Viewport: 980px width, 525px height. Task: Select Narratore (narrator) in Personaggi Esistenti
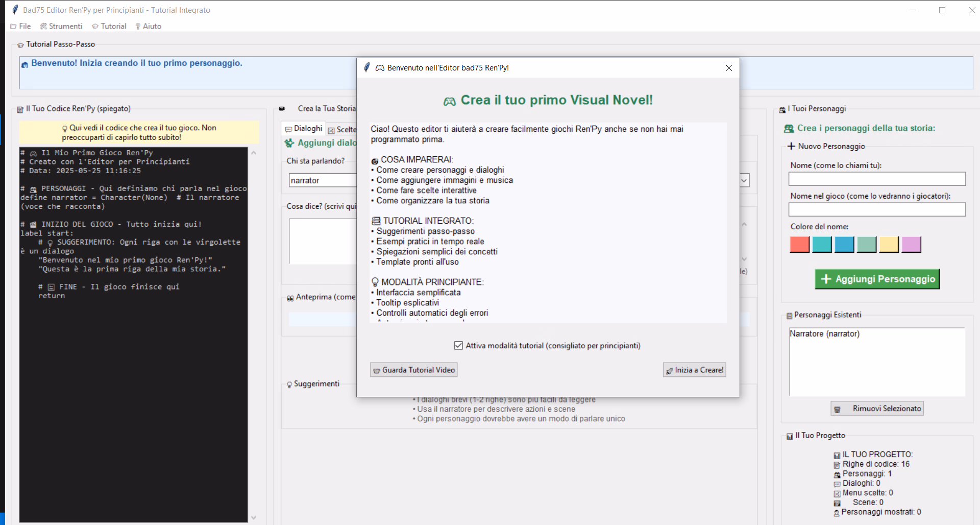pos(824,333)
